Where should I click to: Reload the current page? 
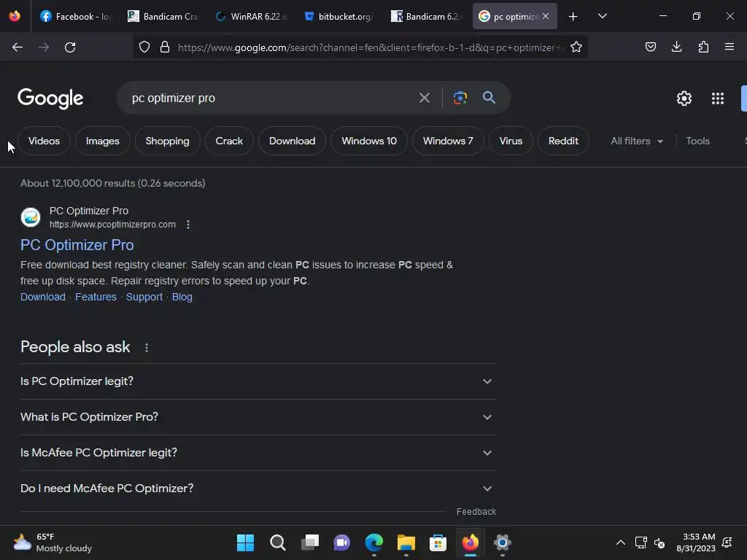click(x=70, y=47)
